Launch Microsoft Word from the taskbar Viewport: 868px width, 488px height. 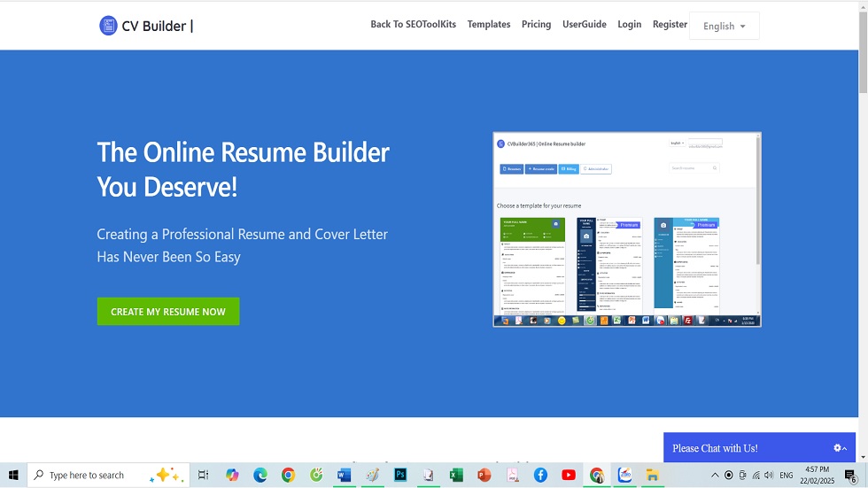[x=345, y=476]
